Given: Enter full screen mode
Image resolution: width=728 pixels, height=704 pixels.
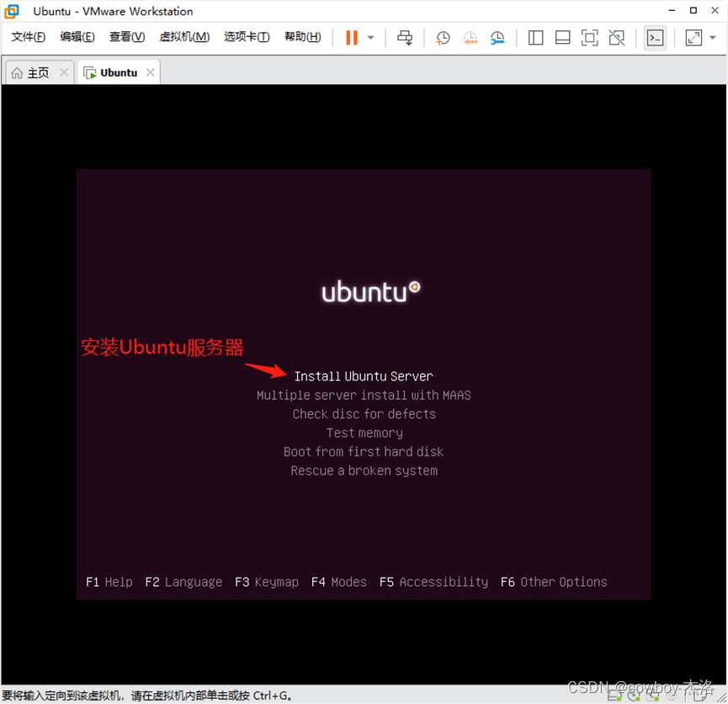Looking at the screenshot, I should [589, 37].
